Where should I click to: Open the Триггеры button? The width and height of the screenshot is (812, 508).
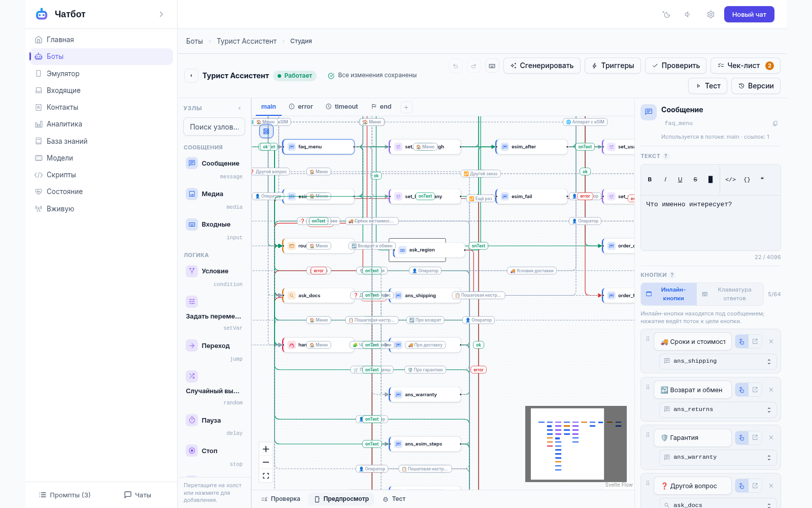point(613,66)
